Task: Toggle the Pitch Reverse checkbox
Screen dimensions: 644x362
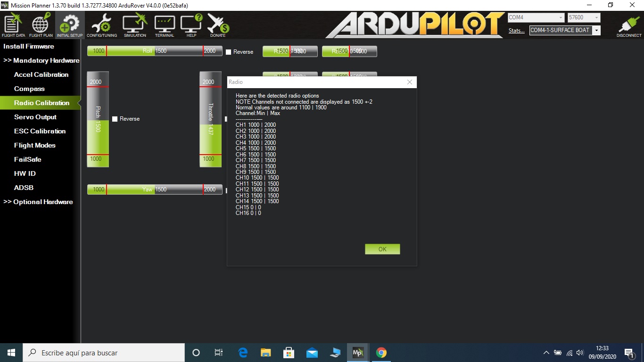Action: coord(115,119)
